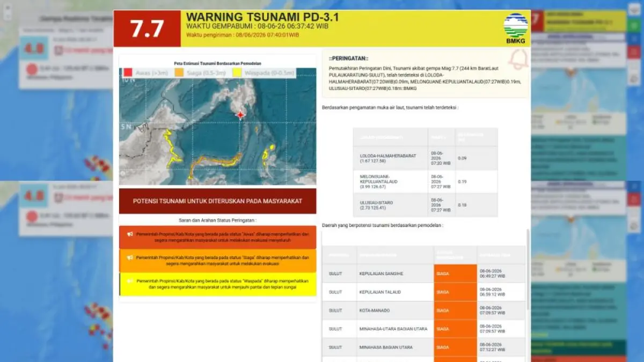Click the megaphone icon on the Waspada advisory
This screenshot has width=644, height=362.
click(129, 280)
